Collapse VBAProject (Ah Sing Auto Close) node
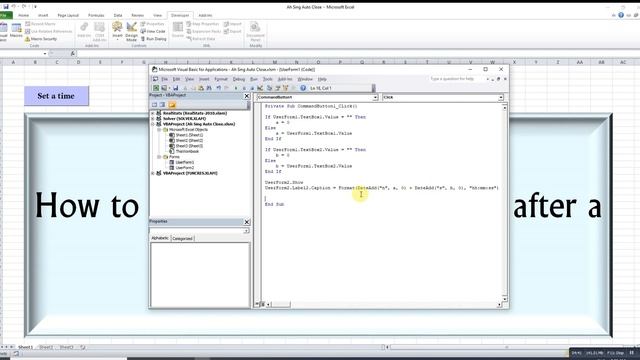Viewport: 640px width, 360px height. [153, 124]
